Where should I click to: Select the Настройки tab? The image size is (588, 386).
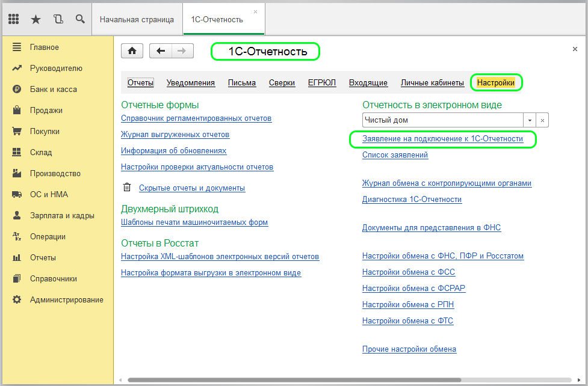(496, 83)
